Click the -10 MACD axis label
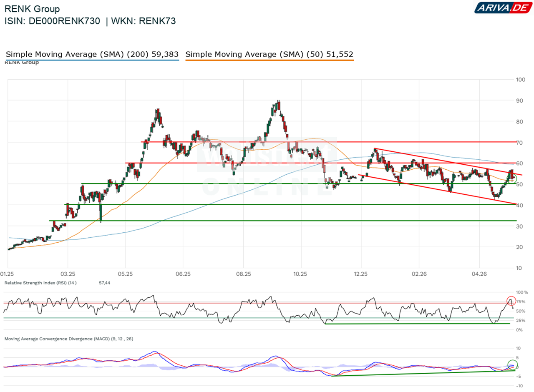 pos(519,386)
